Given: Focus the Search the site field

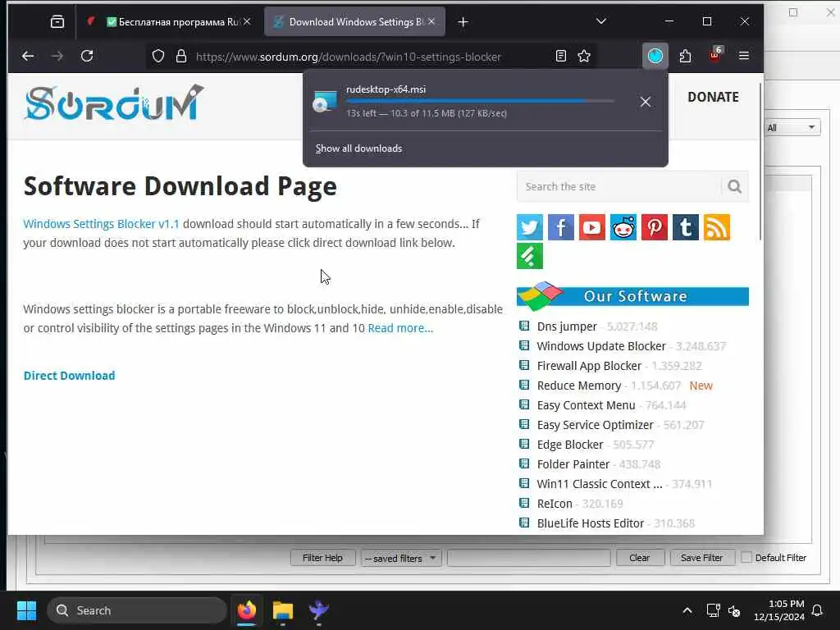Looking at the screenshot, I should pyautogui.click(x=619, y=186).
